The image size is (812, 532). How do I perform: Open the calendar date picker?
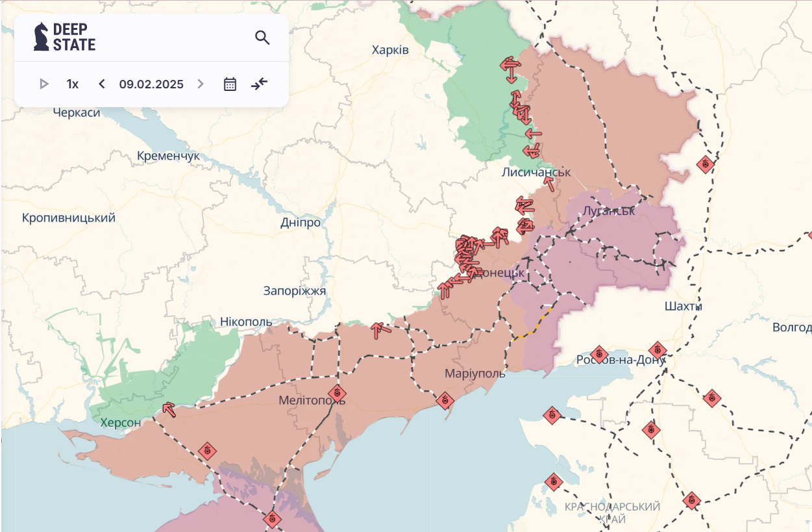coord(230,84)
